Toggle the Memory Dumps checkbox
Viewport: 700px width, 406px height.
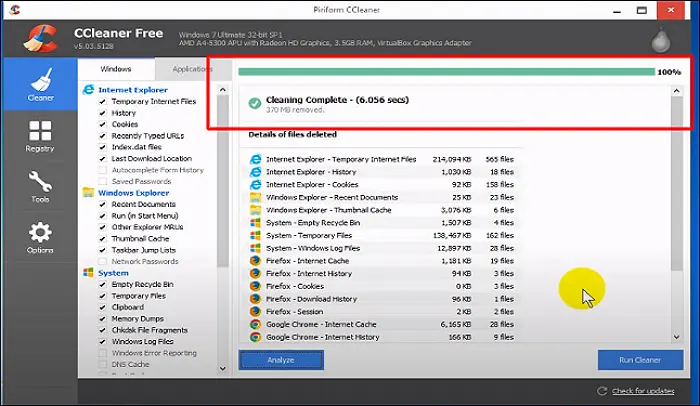(102, 319)
